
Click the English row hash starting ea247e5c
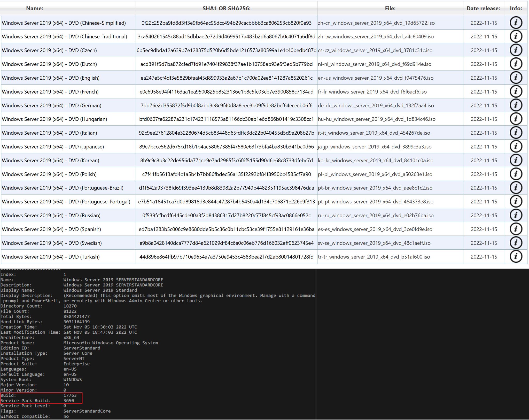coord(227,78)
